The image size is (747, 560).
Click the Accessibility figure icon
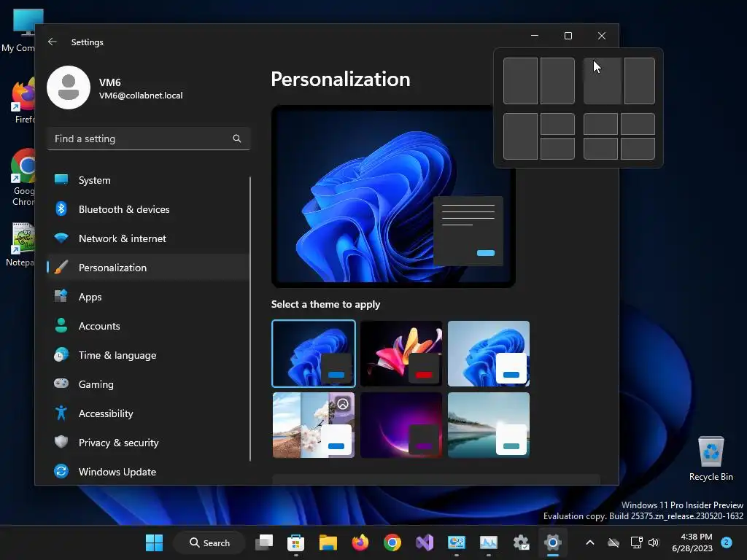tap(61, 413)
